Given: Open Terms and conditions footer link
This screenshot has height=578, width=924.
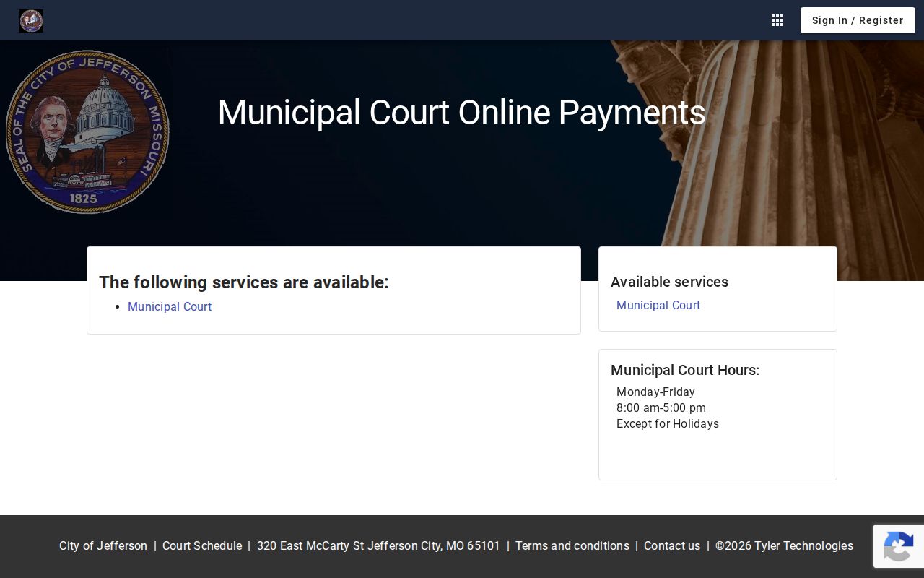Looking at the screenshot, I should tap(572, 545).
